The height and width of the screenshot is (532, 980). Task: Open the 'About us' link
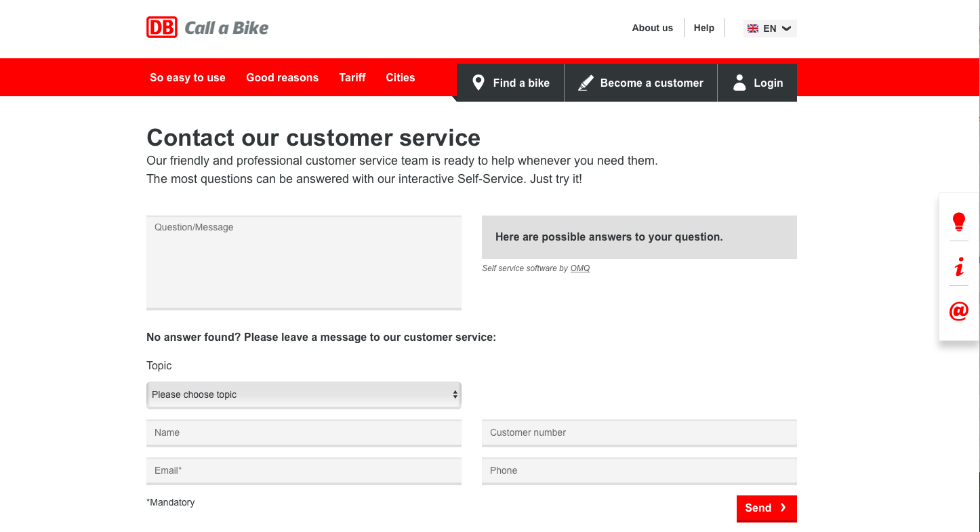(x=652, y=28)
